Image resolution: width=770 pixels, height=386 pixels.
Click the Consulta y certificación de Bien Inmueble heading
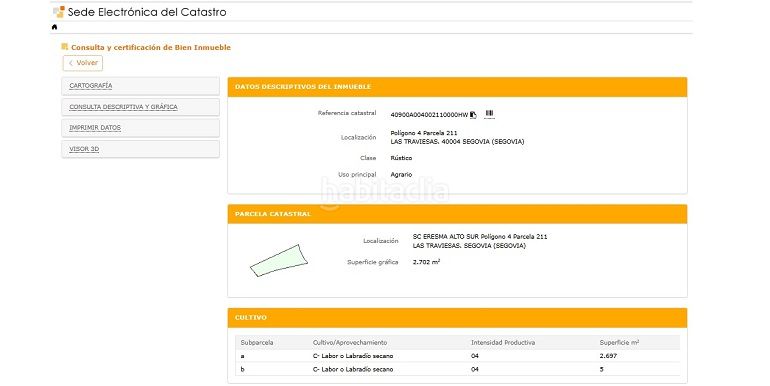pos(151,48)
